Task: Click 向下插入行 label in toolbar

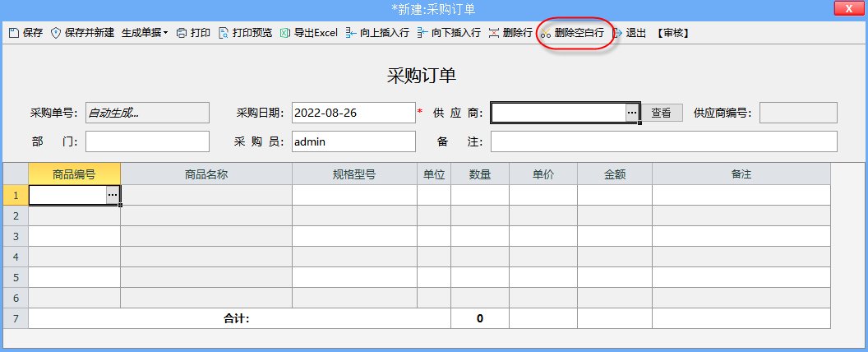Action: pyautogui.click(x=456, y=33)
